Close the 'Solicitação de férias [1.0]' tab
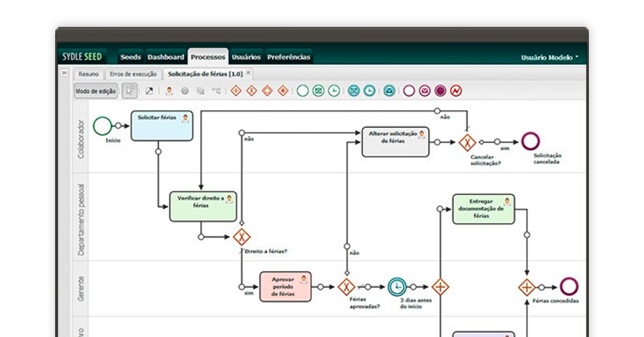 pyautogui.click(x=248, y=72)
